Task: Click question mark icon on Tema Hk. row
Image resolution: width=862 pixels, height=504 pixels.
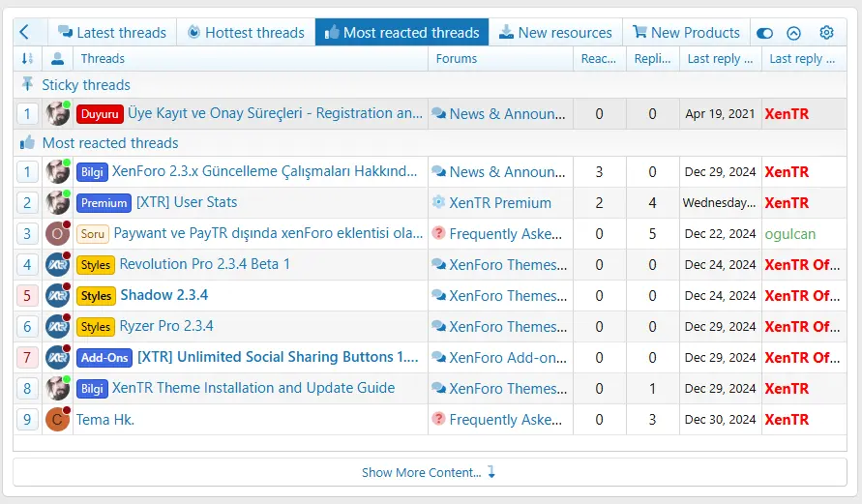Action: click(438, 419)
